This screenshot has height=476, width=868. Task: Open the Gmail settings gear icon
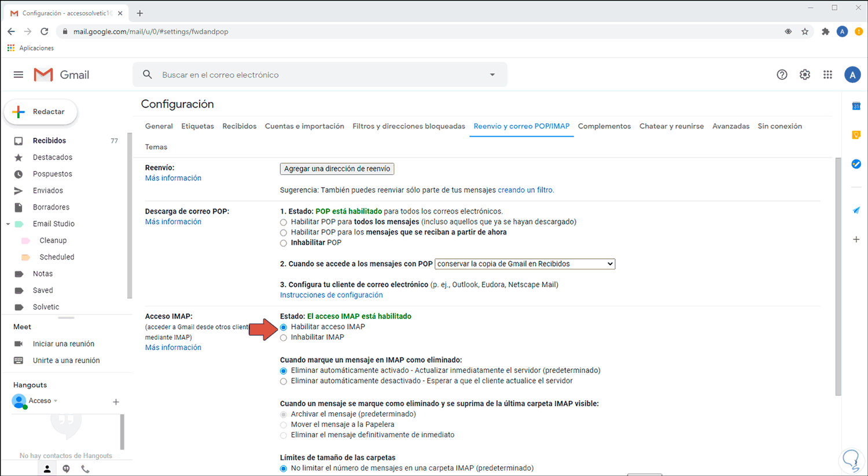click(804, 75)
